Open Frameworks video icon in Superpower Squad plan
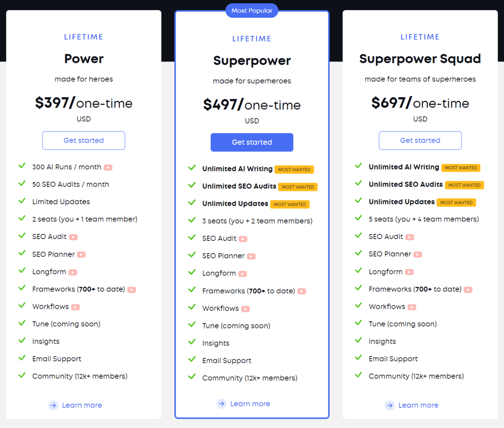The height and width of the screenshot is (428, 504). pyautogui.click(x=468, y=289)
